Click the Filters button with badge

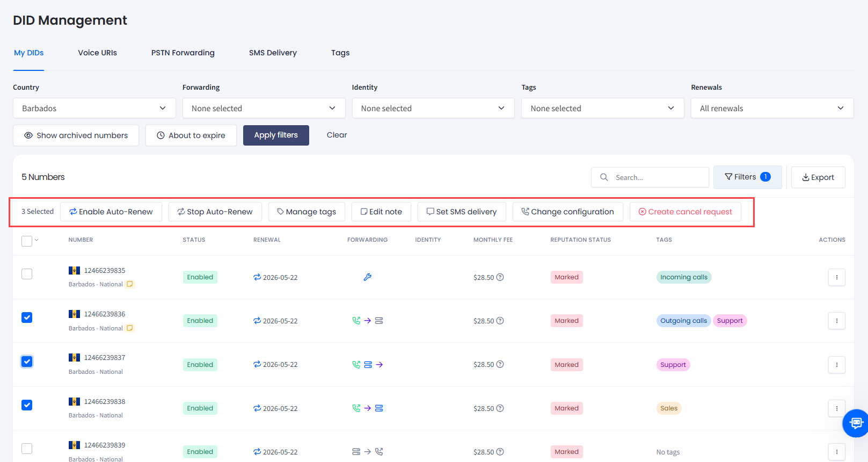[x=747, y=177]
